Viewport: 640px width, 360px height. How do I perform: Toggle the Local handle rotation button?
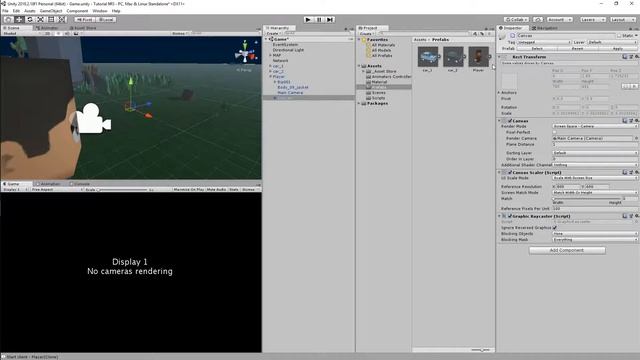[106, 19]
